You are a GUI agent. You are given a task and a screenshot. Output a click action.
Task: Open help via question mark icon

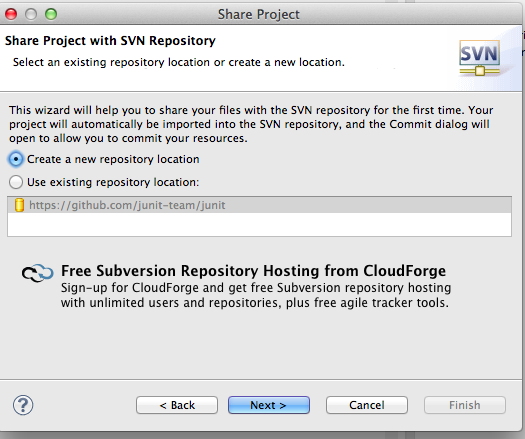click(23, 405)
